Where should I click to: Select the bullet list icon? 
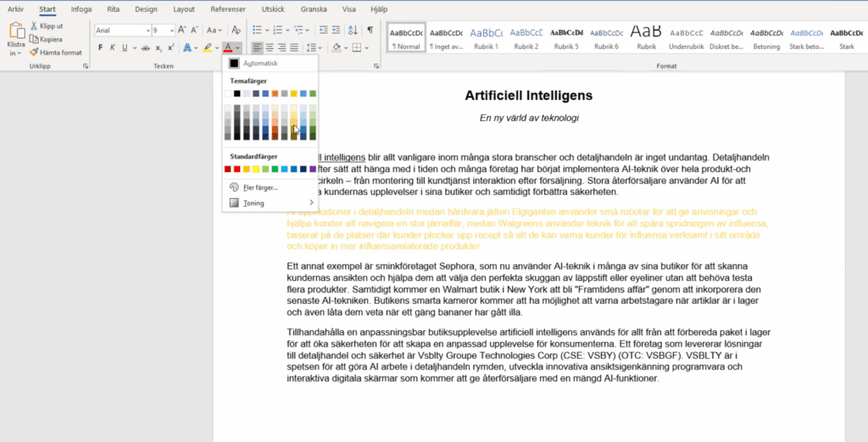(258, 30)
